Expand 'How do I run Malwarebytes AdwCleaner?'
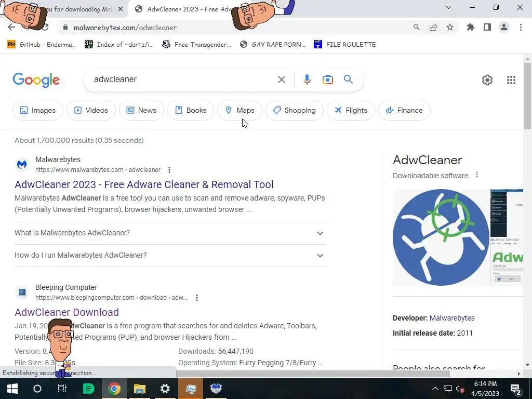The image size is (532, 399). (x=170, y=255)
